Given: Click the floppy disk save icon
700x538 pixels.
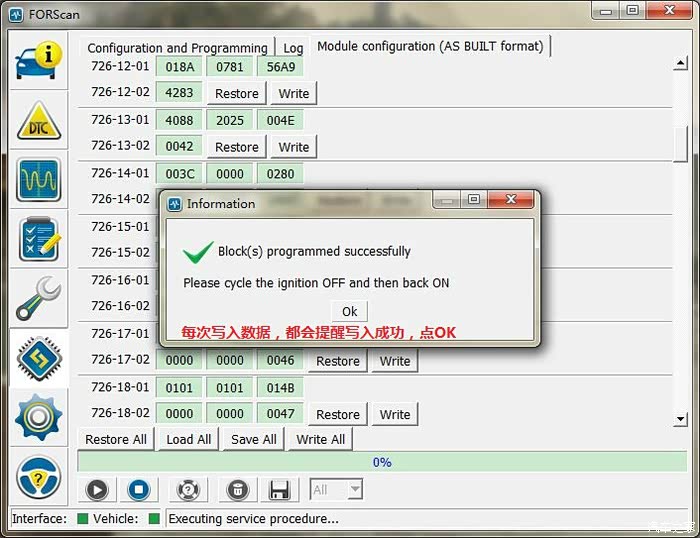Looking at the screenshot, I should pyautogui.click(x=279, y=490).
